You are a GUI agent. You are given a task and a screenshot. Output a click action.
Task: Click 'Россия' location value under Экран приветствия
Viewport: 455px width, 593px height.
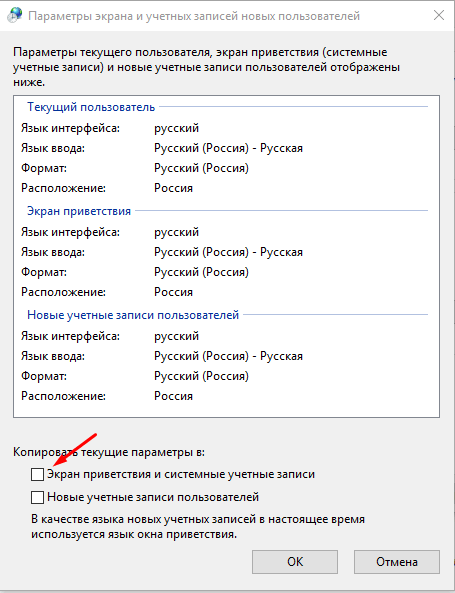pyautogui.click(x=173, y=292)
